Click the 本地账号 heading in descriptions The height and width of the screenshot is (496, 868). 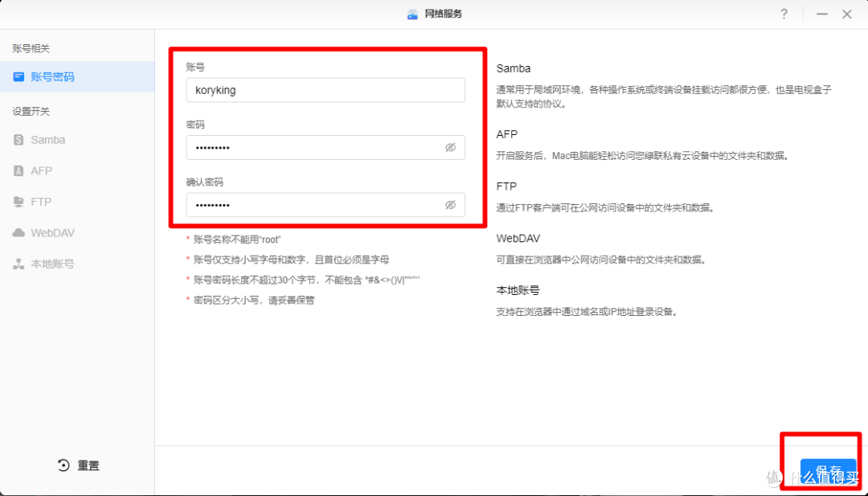pyautogui.click(x=518, y=290)
